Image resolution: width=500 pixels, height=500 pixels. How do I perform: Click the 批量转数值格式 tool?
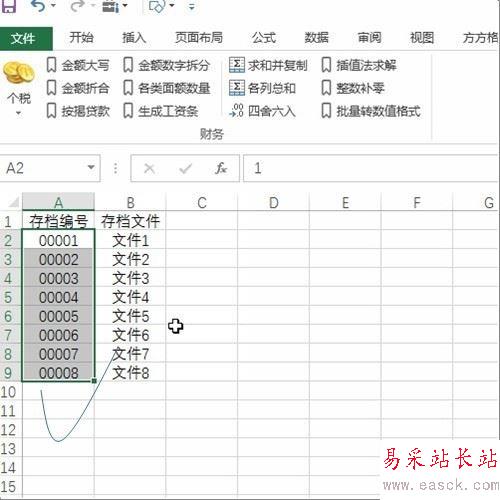coord(371,111)
